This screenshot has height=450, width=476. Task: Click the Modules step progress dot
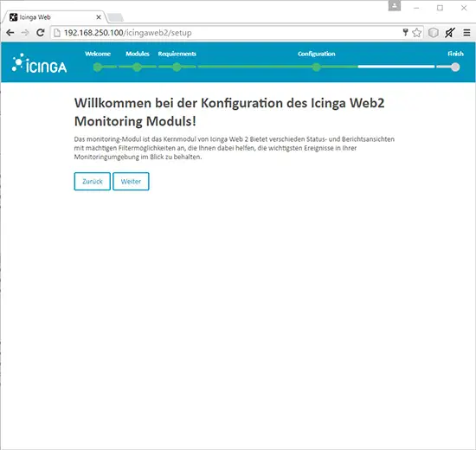pyautogui.click(x=138, y=67)
